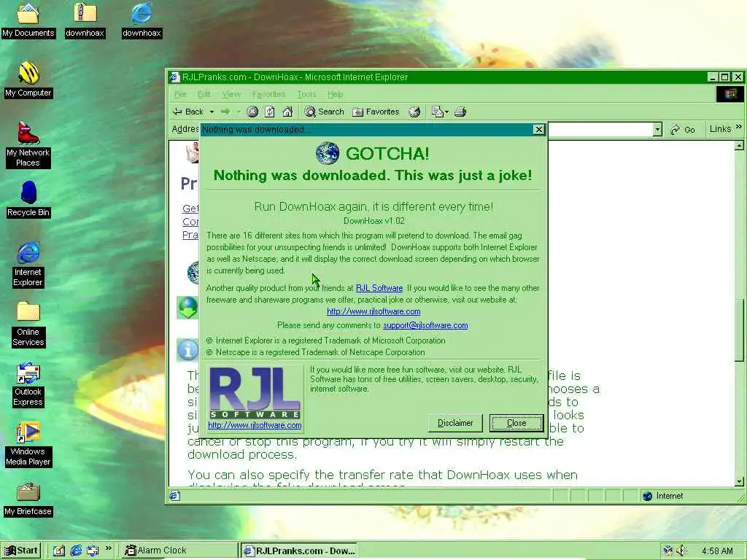Click the Search toolbar button
747x560 pixels.
click(324, 112)
